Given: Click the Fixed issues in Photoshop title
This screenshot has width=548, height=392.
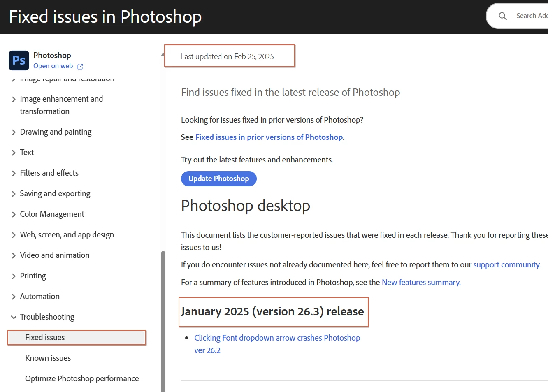Looking at the screenshot, I should click(x=105, y=17).
